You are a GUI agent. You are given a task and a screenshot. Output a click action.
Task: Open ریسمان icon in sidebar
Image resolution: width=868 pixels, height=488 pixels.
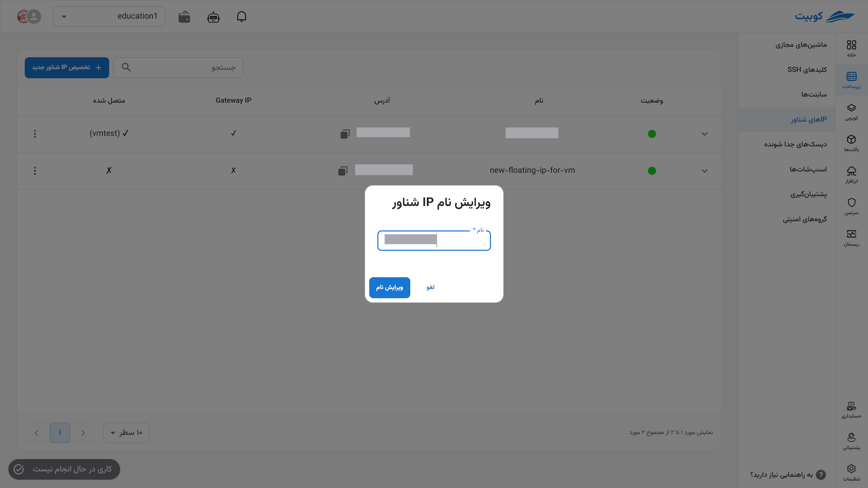(851, 238)
